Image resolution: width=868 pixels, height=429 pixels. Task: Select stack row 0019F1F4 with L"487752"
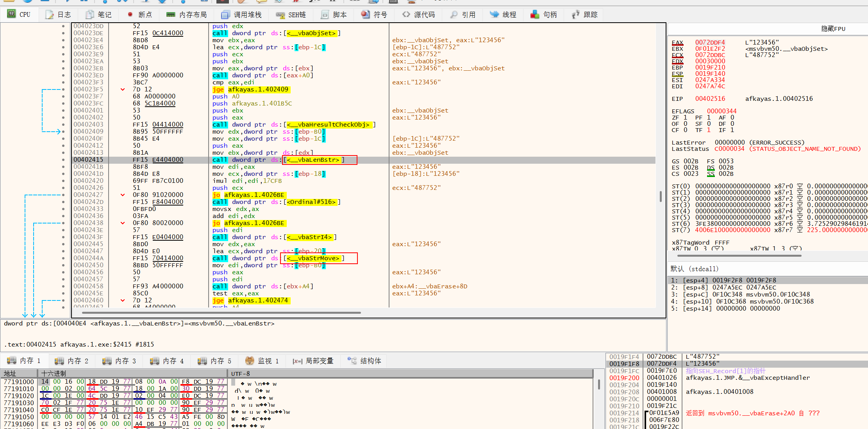coord(737,356)
